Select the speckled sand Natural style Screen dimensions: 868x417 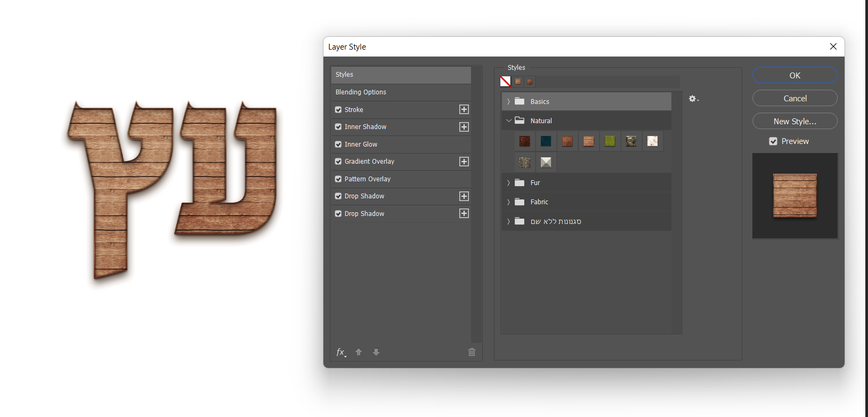click(x=525, y=162)
